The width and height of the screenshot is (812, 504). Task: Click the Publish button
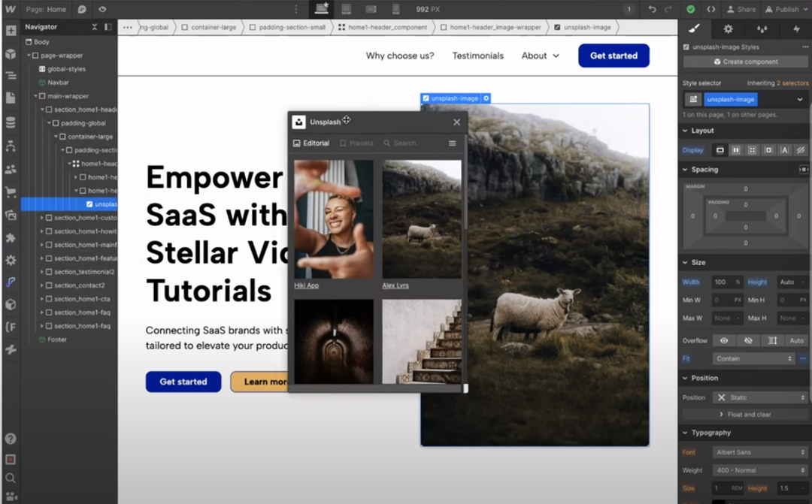[x=786, y=9]
